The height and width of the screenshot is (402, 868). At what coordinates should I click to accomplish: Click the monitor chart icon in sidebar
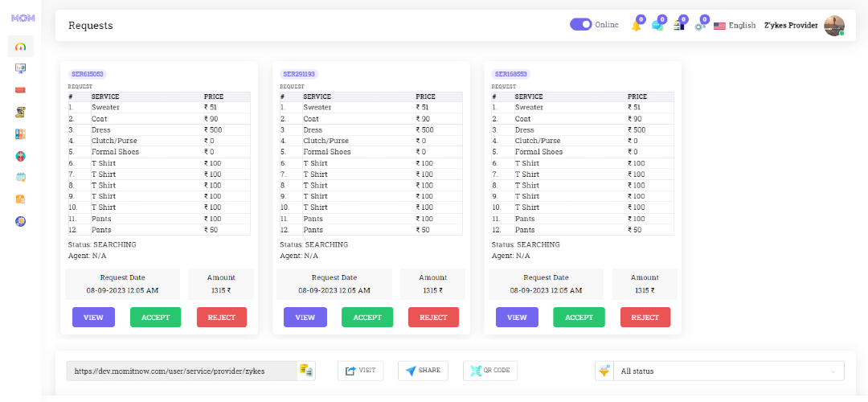tap(20, 68)
